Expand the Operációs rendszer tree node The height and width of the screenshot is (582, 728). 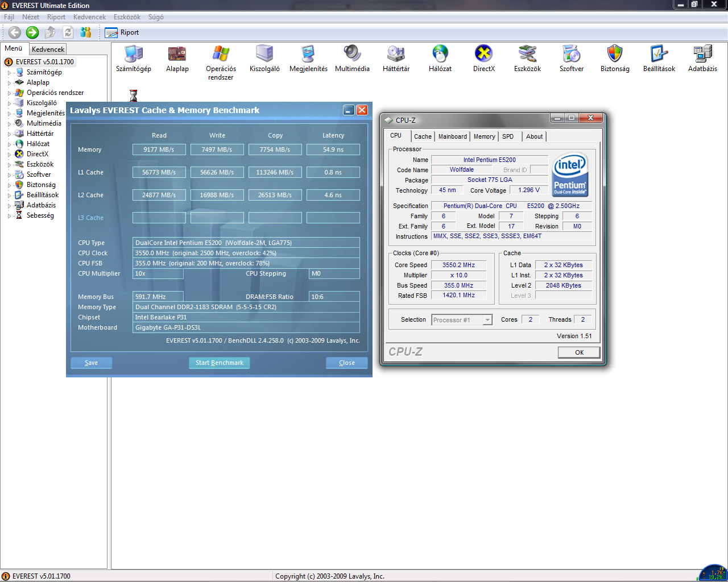click(9, 93)
